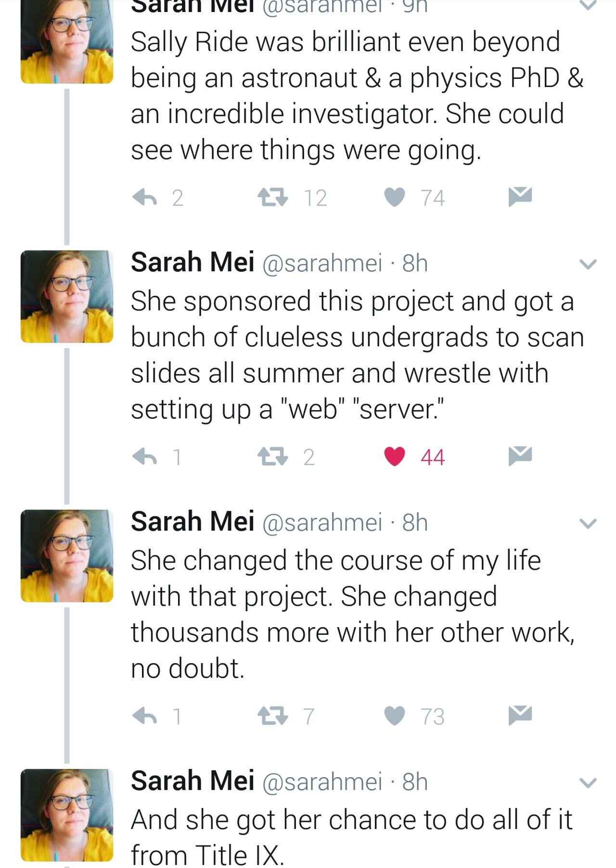616x868 pixels.
Task: Open options chevron on clueless undergrads tweet
Action: (x=588, y=264)
